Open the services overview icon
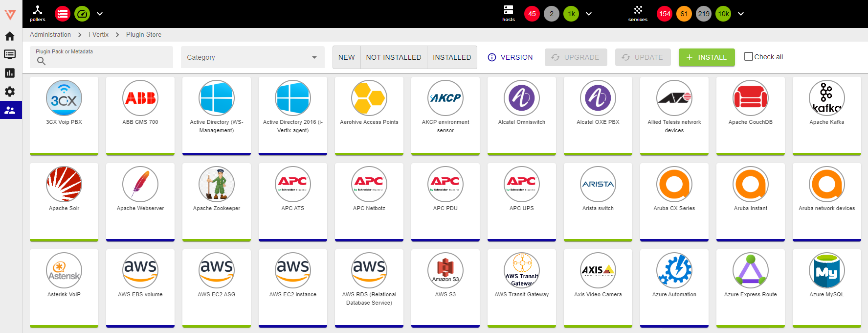The width and height of the screenshot is (868, 333). click(638, 13)
